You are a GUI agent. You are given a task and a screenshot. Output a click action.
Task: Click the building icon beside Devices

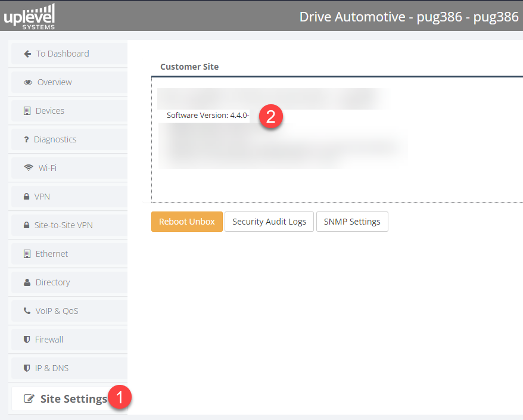click(27, 111)
